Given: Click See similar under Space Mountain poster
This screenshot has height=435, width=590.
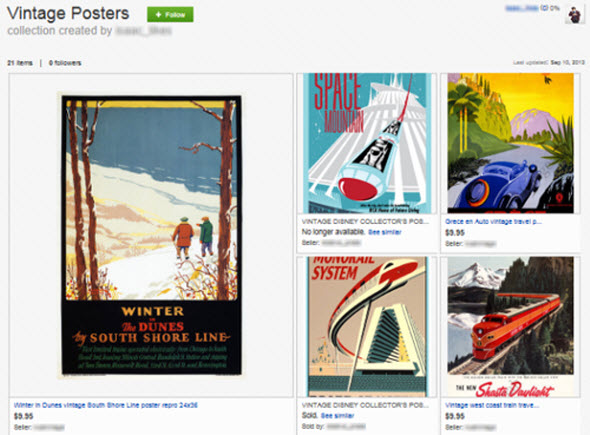Looking at the screenshot, I should (x=385, y=232).
